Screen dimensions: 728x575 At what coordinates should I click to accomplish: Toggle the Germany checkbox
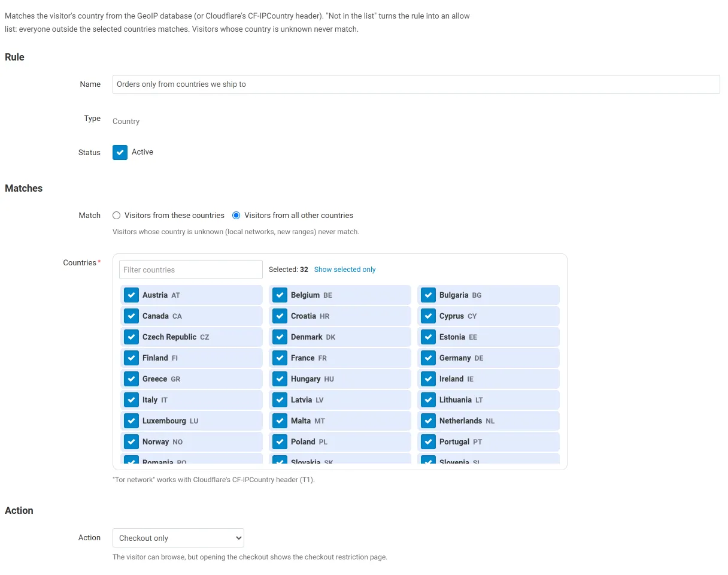coord(429,358)
